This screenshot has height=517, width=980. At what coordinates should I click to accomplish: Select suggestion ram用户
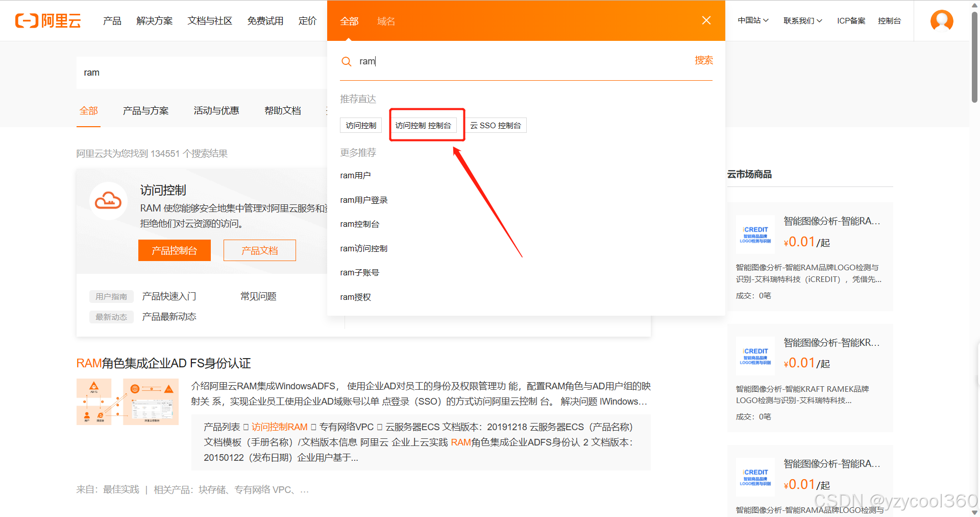click(355, 175)
